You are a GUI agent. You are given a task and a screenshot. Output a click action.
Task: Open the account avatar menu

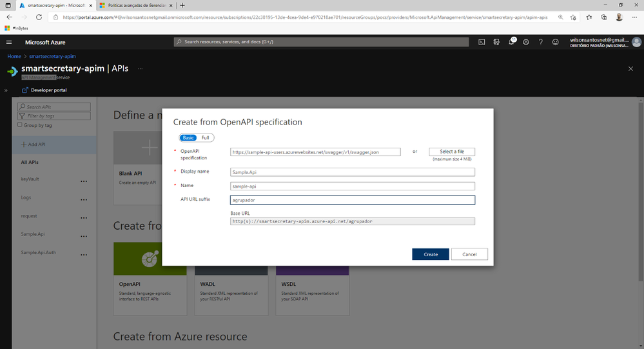point(637,42)
